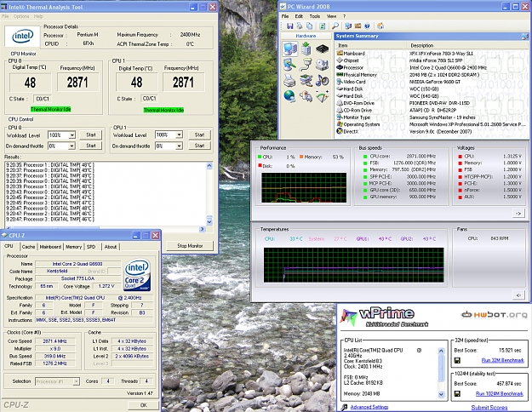Select the DirectX row in System Summary
The image size is (532, 412).
click(x=430, y=131)
